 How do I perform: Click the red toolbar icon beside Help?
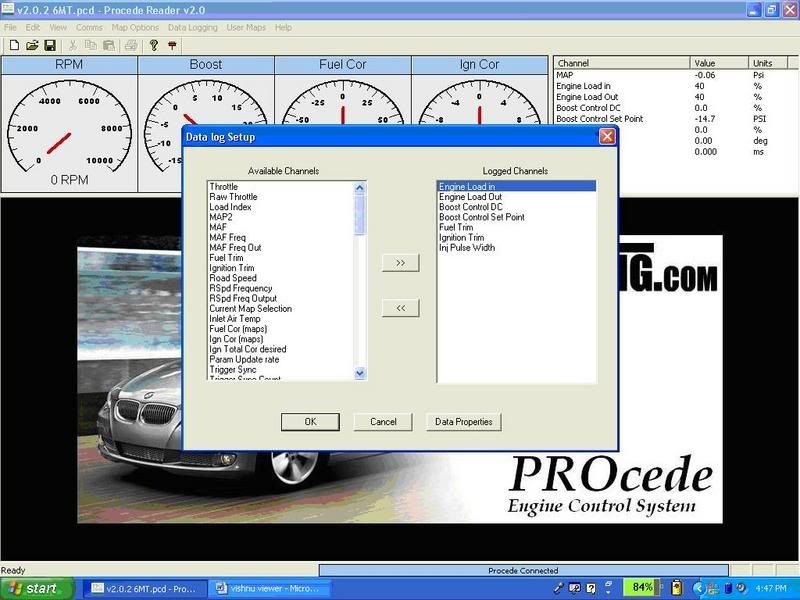tap(172, 45)
